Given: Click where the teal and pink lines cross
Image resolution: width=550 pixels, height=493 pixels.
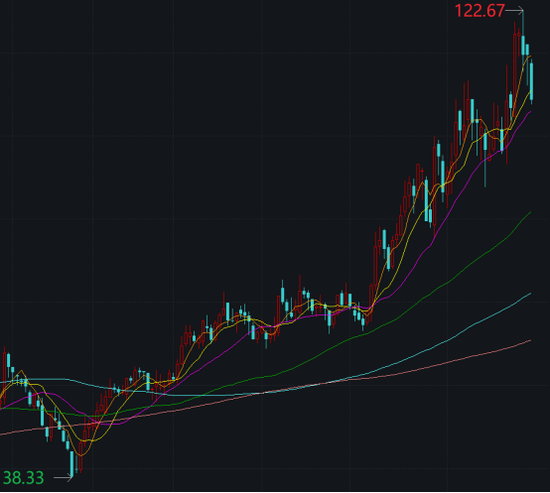Looking at the screenshot, I should pyautogui.click(x=261, y=393).
